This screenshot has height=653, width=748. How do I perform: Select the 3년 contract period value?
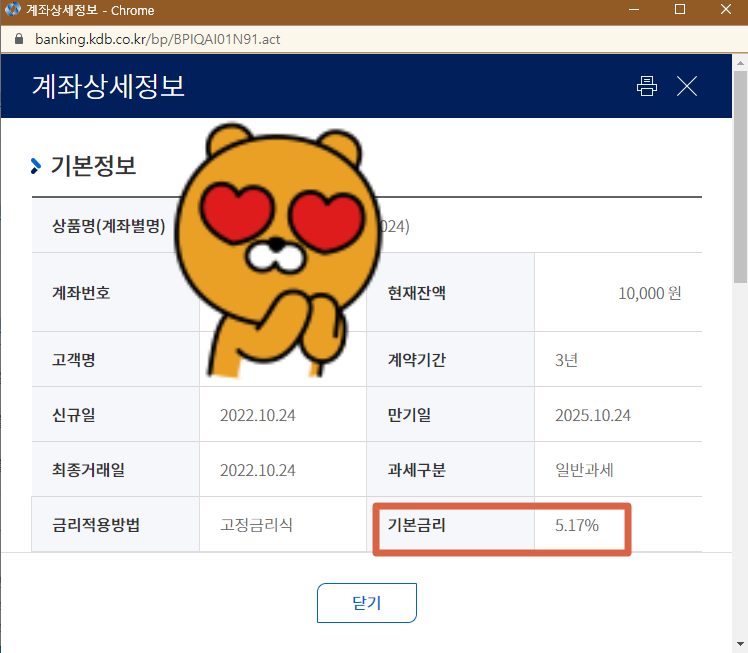[566, 360]
